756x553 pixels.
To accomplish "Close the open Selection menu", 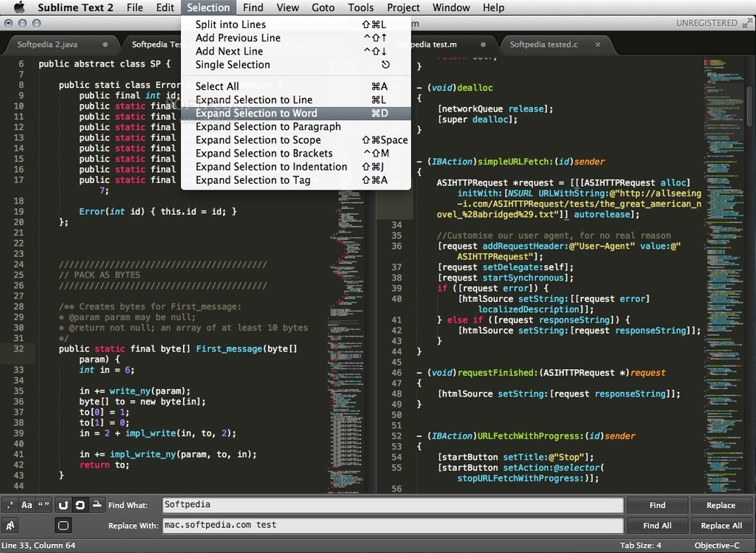I will coord(208,7).
